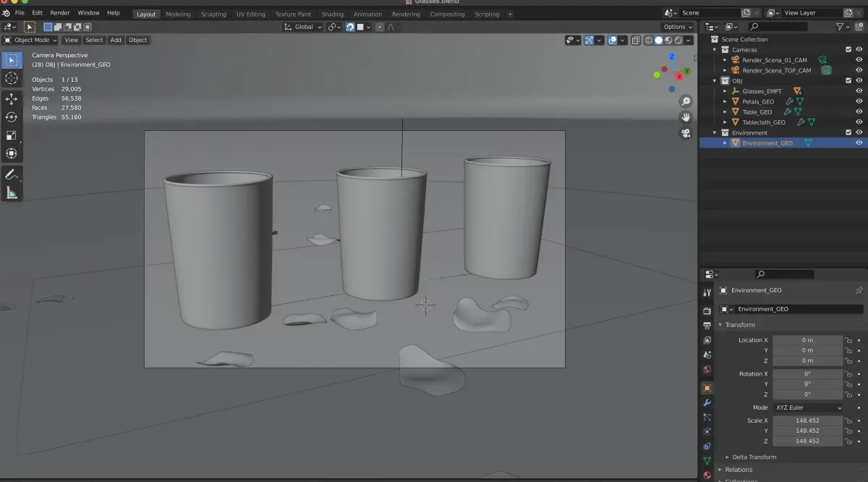This screenshot has width=868, height=482.
Task: Open the outliner filter dropdown
Action: tap(843, 26)
